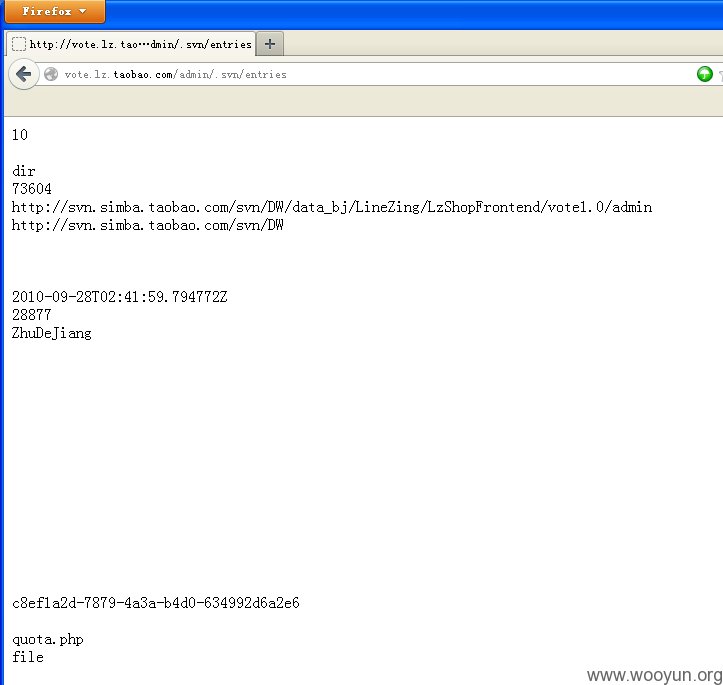Focus the address bar URL field
Screen dimensions: 723x685
click(369, 74)
